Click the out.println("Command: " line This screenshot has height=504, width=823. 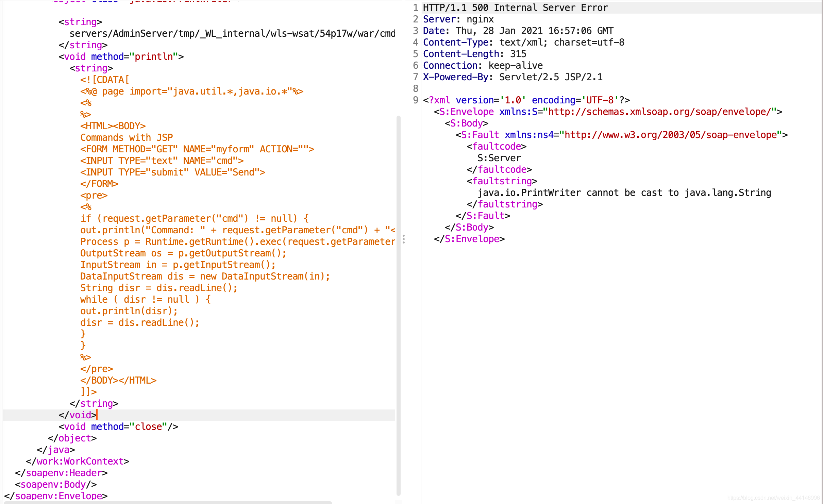click(238, 230)
